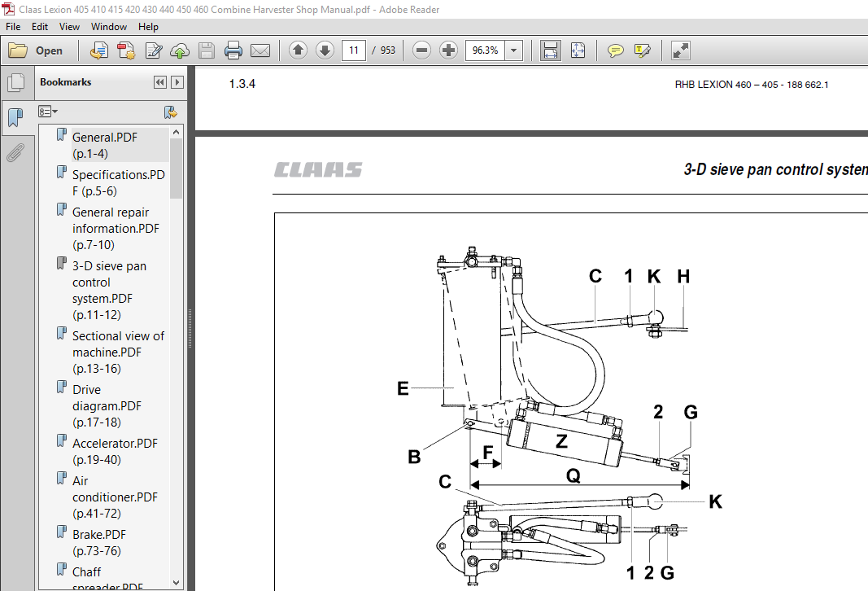Open the Help menu
The height and width of the screenshot is (591, 868).
148,27
